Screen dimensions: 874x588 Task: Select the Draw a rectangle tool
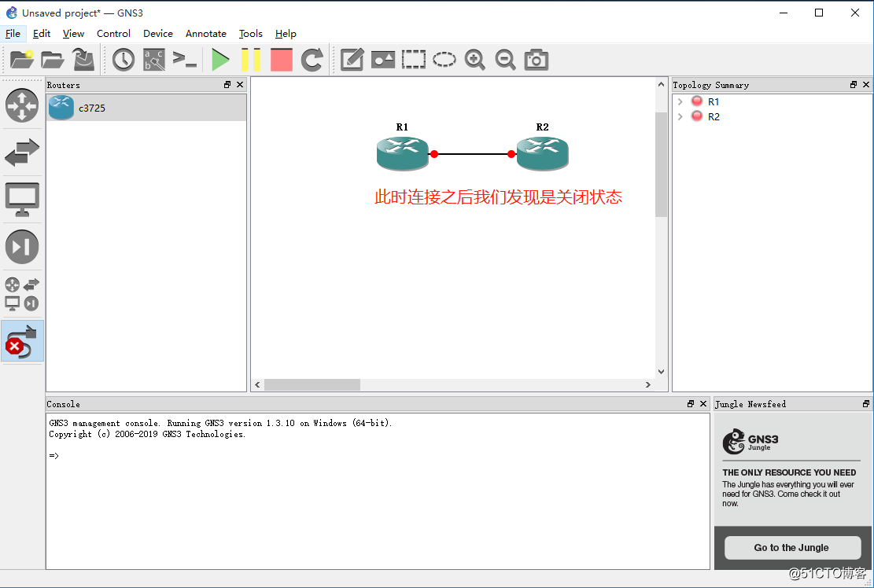[x=414, y=60]
